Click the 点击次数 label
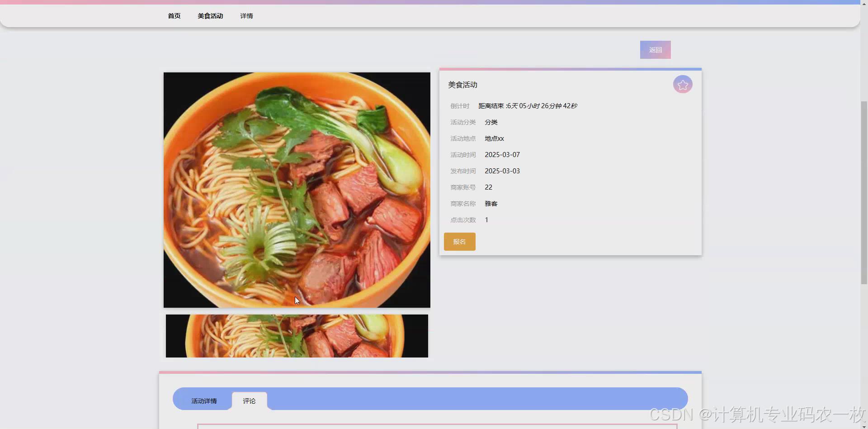This screenshot has width=868, height=429. tap(463, 220)
